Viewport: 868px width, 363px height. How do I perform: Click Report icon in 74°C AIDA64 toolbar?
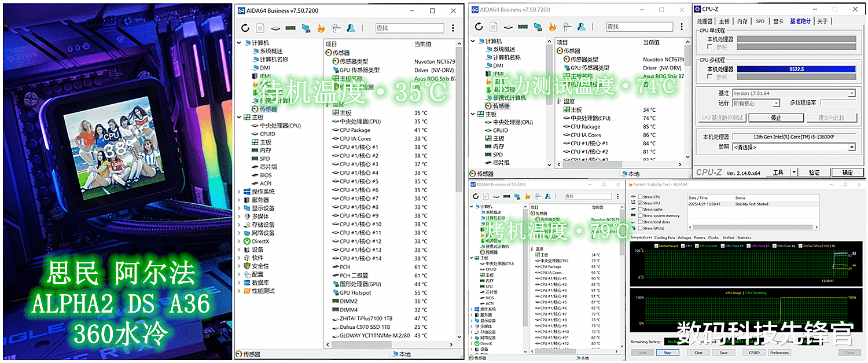point(494,27)
